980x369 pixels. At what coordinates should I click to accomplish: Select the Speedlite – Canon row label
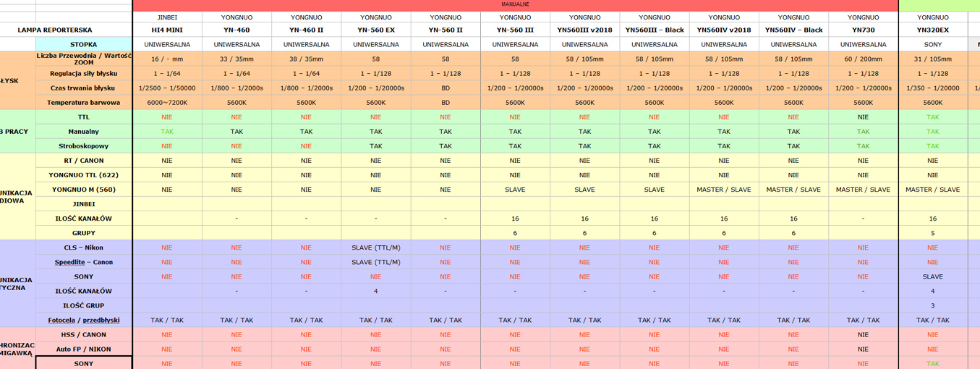[84, 262]
